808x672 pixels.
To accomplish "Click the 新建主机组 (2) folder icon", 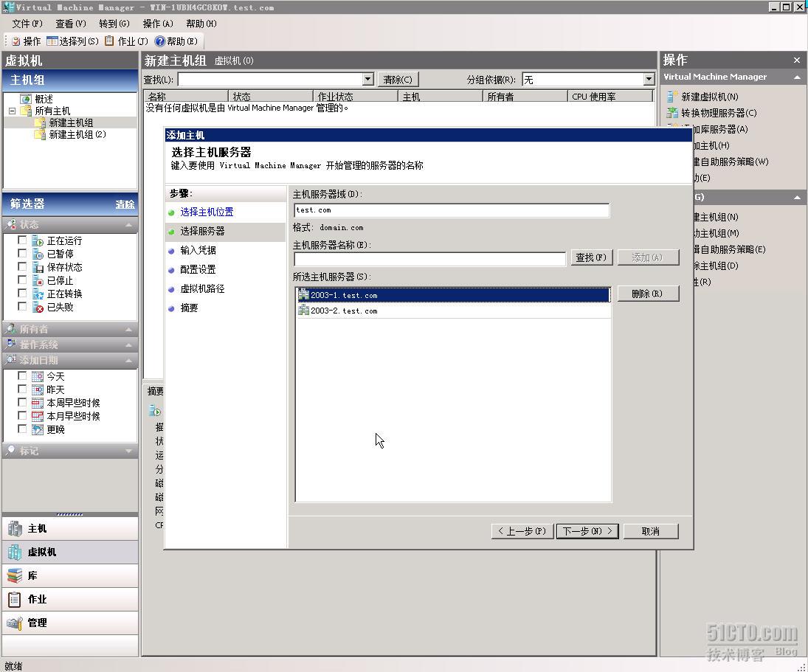I will click(40, 134).
